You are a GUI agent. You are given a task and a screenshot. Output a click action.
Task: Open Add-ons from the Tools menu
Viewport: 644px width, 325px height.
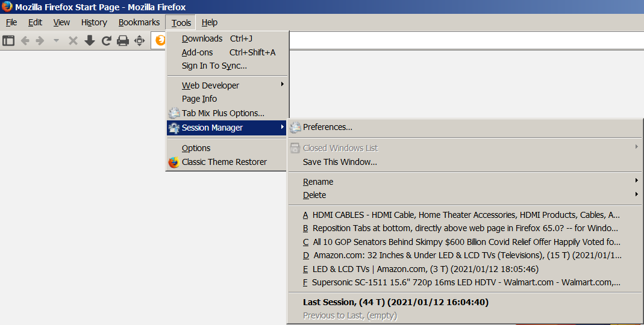pyautogui.click(x=227, y=52)
